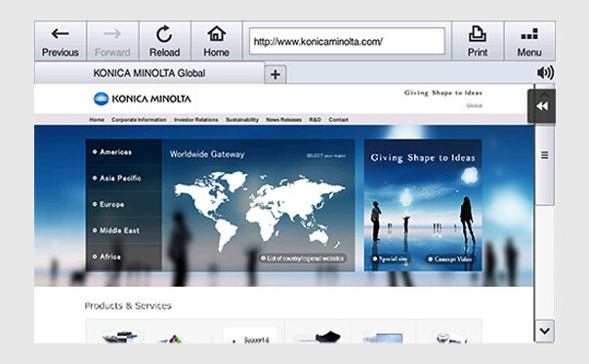Click the URL address field
This screenshot has width=589, height=364.
click(x=347, y=41)
